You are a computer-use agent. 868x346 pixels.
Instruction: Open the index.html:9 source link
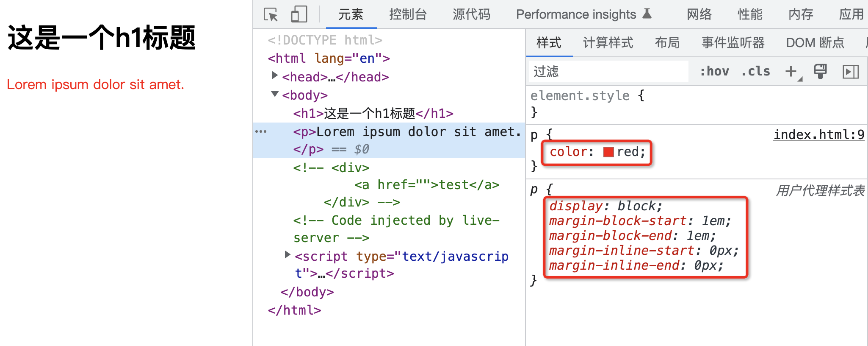tap(818, 135)
